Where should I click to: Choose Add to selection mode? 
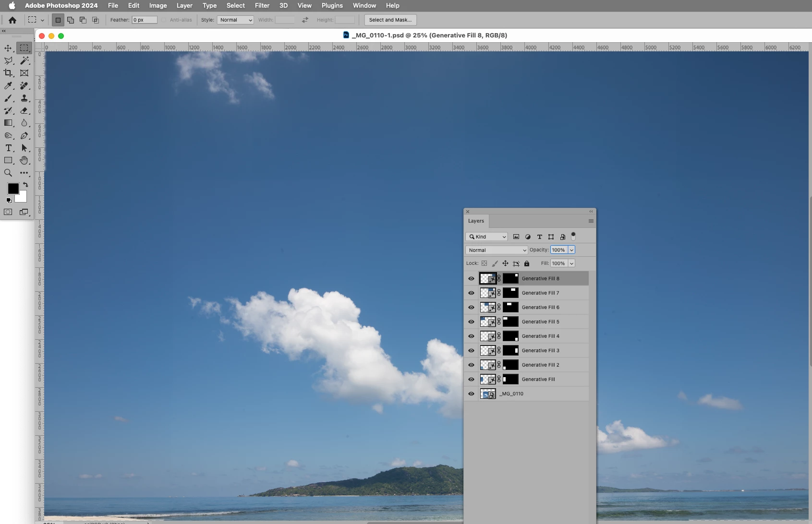pyautogui.click(x=71, y=20)
